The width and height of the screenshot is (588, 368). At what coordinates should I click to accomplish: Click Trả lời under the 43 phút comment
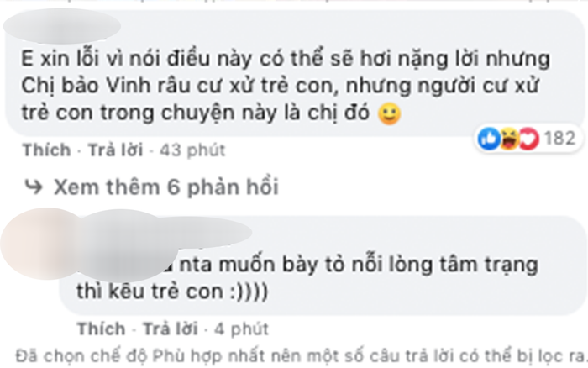pos(116,150)
